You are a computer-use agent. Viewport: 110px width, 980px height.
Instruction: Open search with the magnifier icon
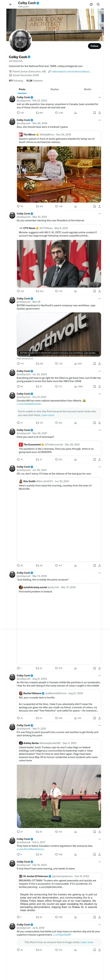point(98,4)
